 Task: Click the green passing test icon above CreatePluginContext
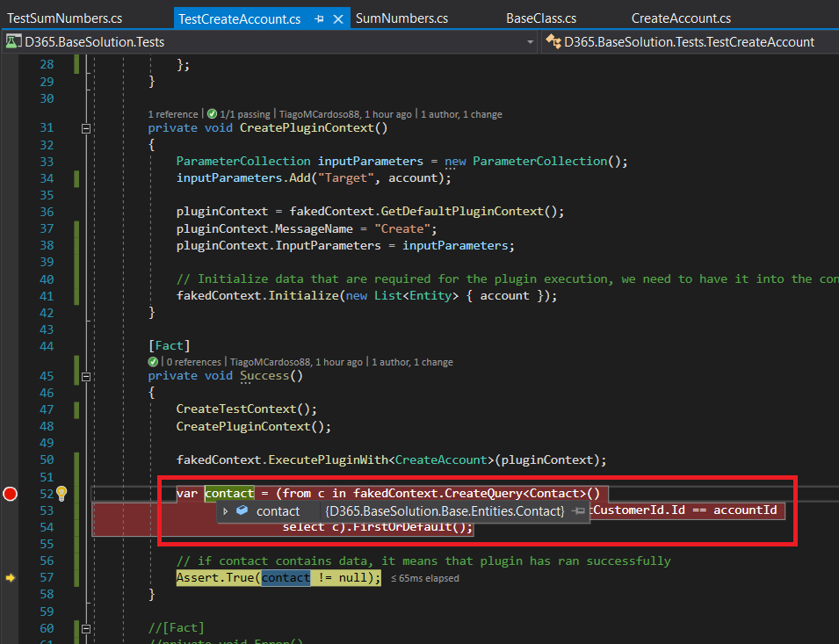tap(212, 114)
